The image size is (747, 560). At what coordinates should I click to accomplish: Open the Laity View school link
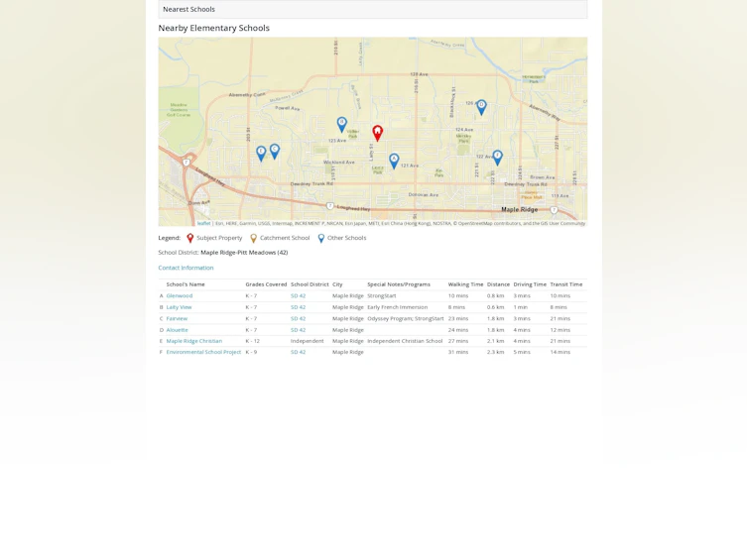[179, 307]
